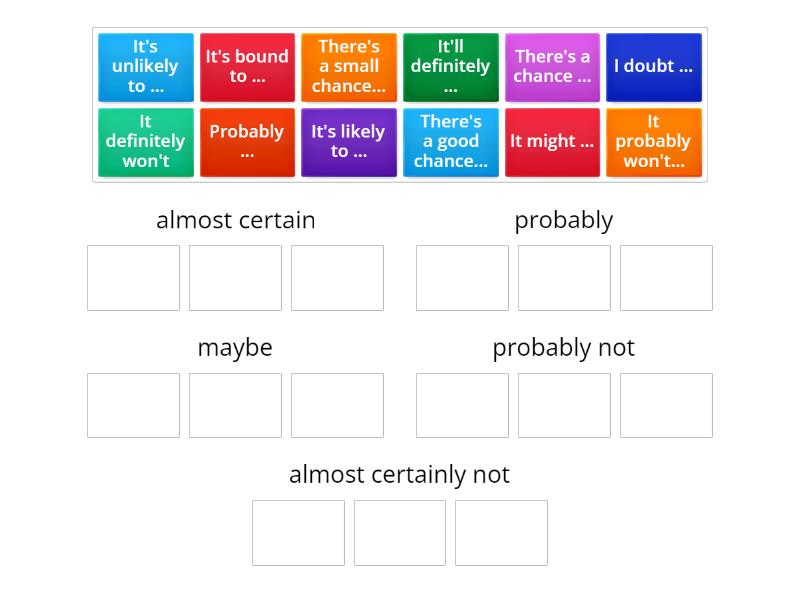The width and height of the screenshot is (800, 600).
Task: Click the "It's bound to ..." card
Action: coord(247,67)
